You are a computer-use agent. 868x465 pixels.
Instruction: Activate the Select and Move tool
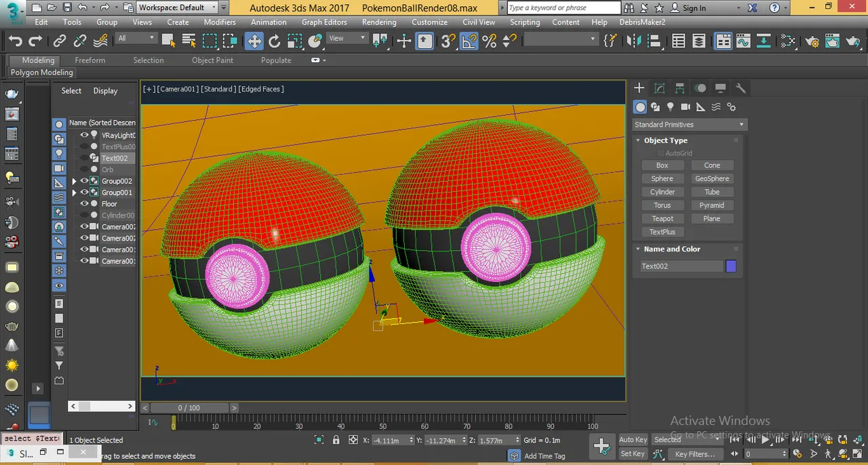[x=254, y=41]
